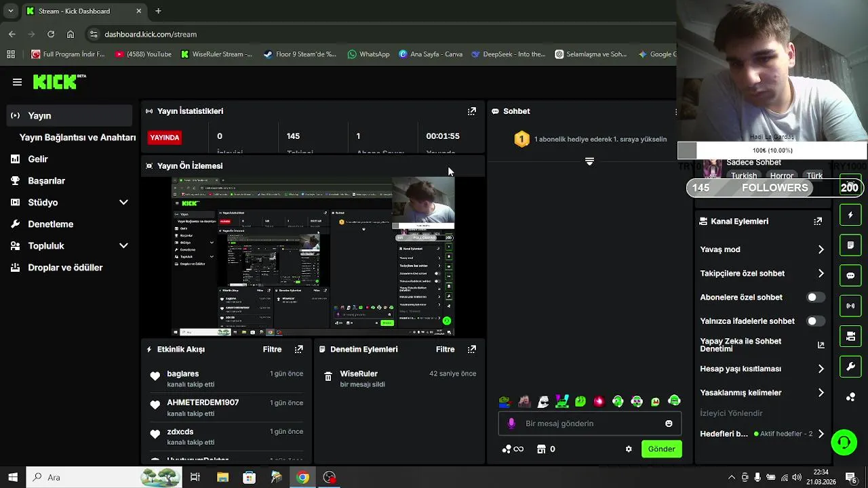Click the Yayın Ön İzlemesi stream thumbnail
Viewport: 868px width, 488px height.
click(x=313, y=256)
